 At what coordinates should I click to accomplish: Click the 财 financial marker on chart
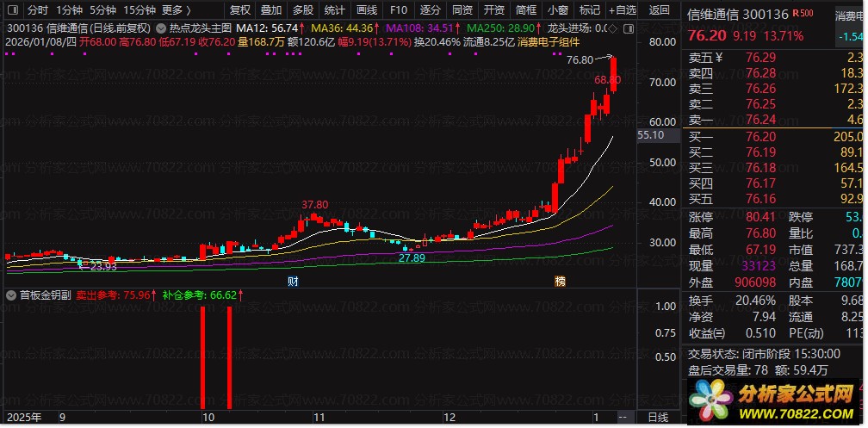pos(293,282)
